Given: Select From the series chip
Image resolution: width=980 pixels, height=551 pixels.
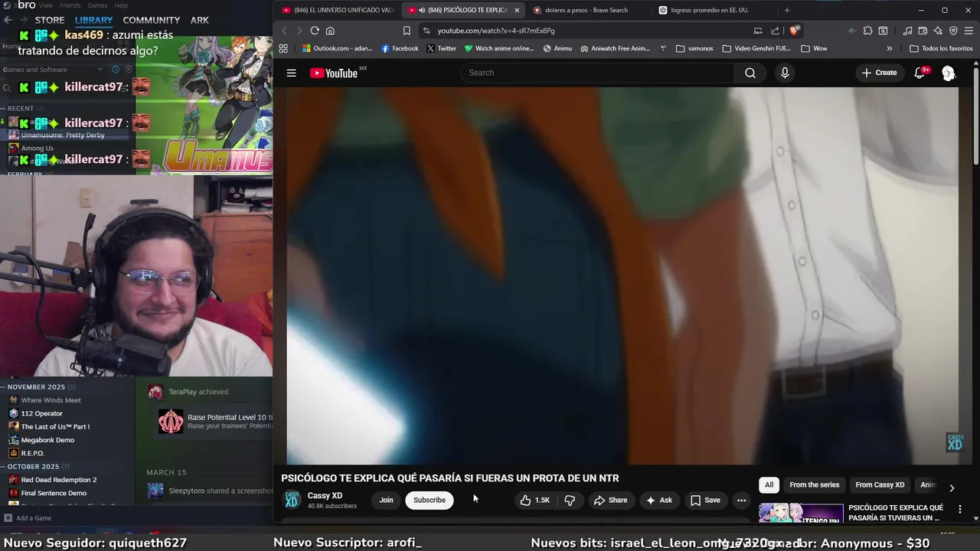Looking at the screenshot, I should click(x=814, y=484).
